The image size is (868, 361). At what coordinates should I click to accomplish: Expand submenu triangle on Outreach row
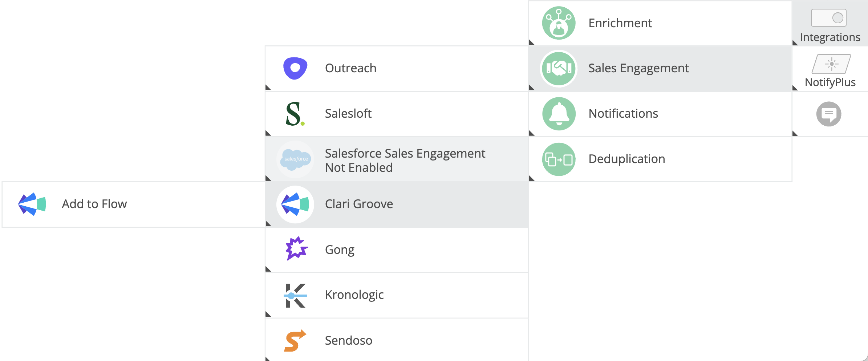(x=268, y=88)
